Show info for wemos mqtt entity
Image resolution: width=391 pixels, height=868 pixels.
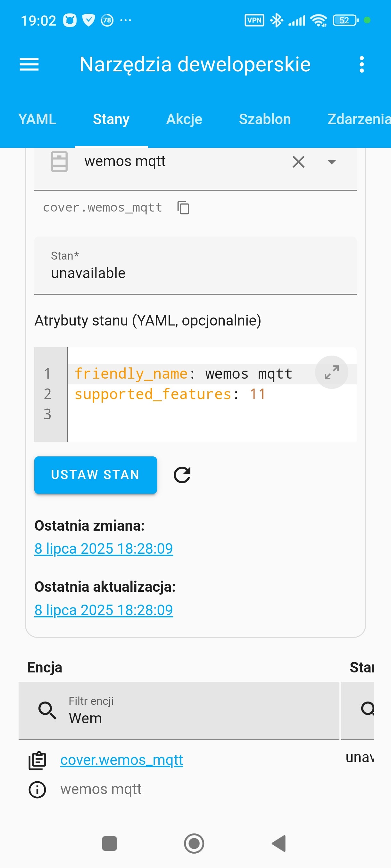[37, 790]
